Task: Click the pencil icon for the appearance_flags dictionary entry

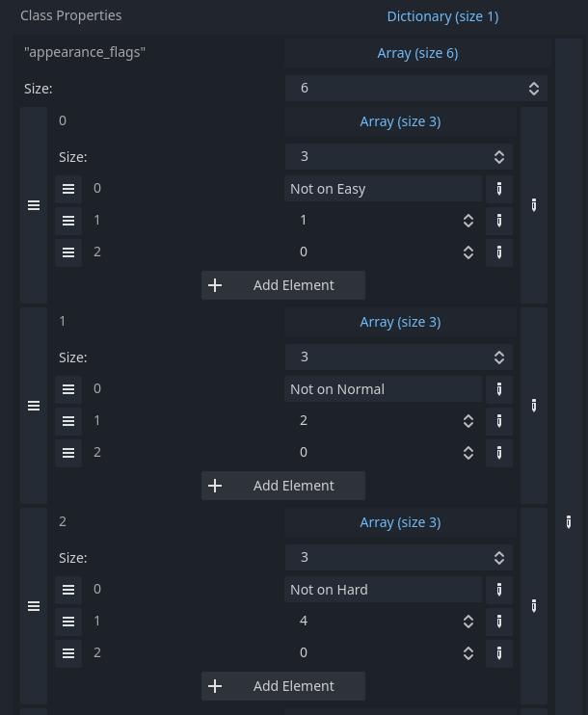Action: point(569,522)
